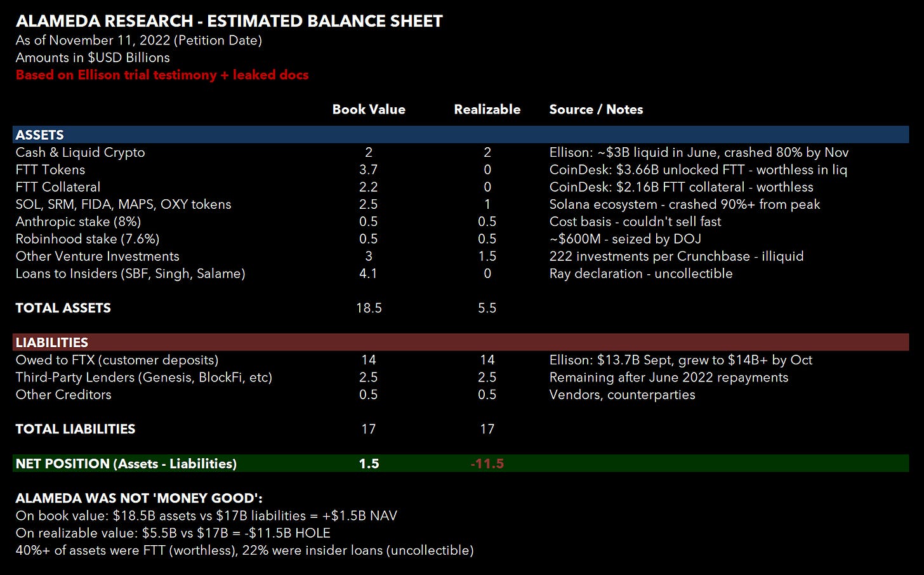
Task: Select the line 'On realizable value: $5.5B vs $17B = -$11.5B HOLE'
Action: coord(173,532)
